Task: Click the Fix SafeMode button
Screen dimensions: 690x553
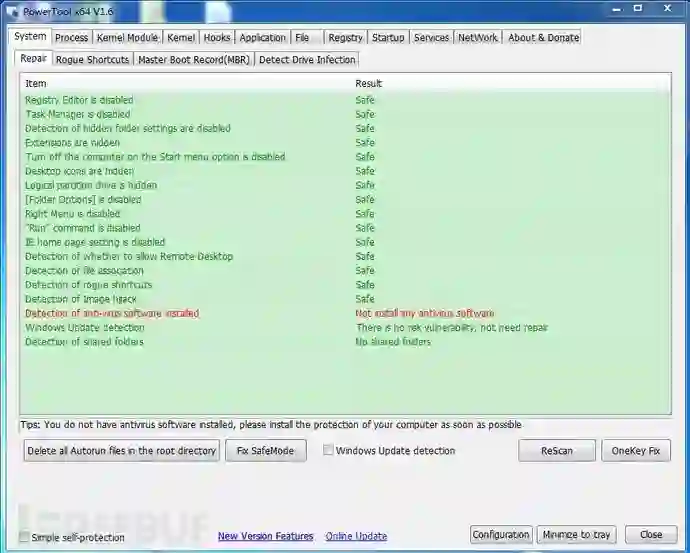Action: coord(266,450)
